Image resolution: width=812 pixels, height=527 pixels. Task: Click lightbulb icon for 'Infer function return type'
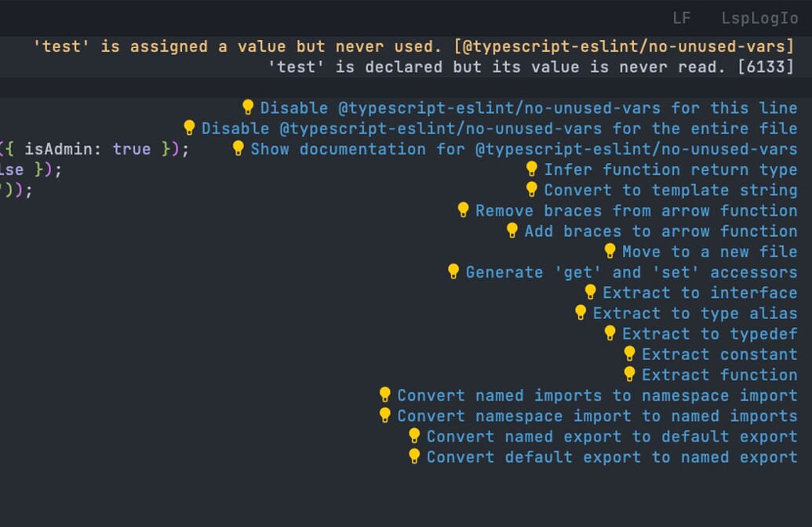coord(532,169)
